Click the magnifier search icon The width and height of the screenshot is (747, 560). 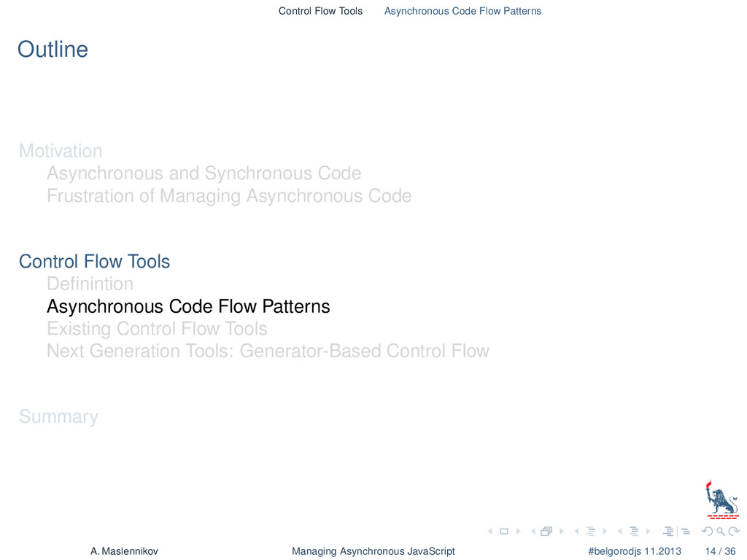click(x=721, y=532)
